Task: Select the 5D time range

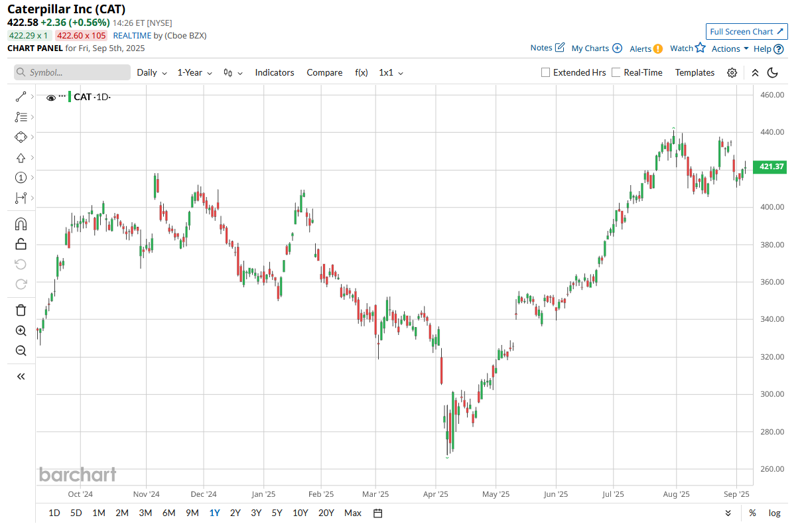Action: [x=76, y=513]
